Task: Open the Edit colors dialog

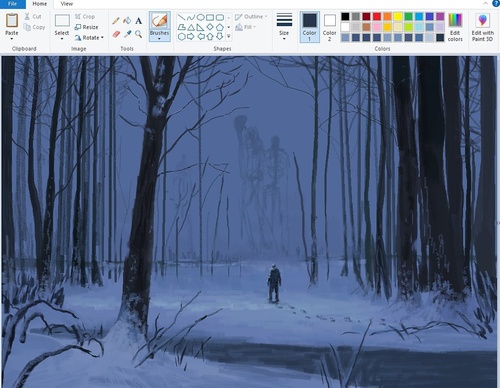Action: pyautogui.click(x=455, y=27)
